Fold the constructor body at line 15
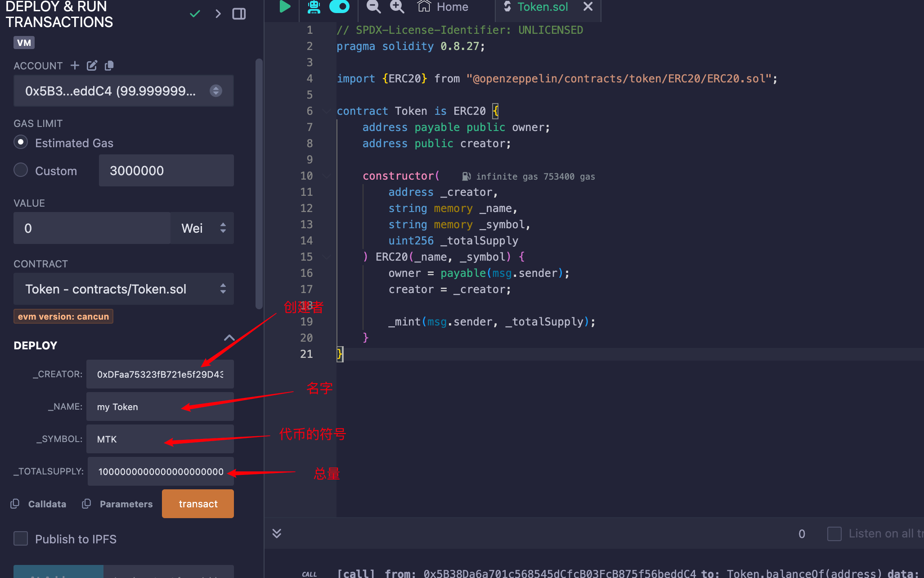 pyautogui.click(x=327, y=257)
